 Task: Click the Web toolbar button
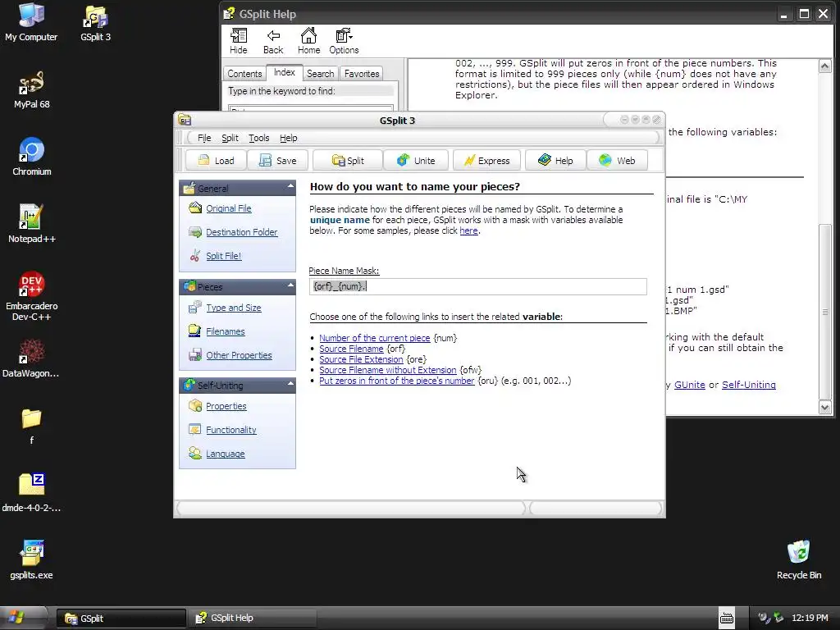point(617,161)
